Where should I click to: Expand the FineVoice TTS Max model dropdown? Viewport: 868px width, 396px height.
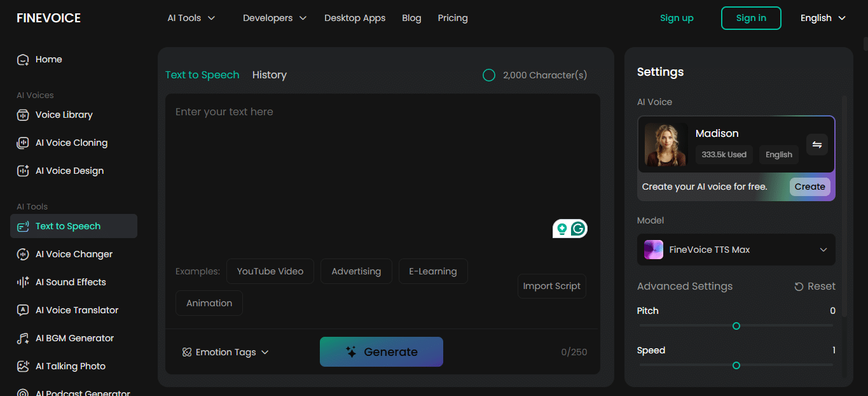click(736, 250)
